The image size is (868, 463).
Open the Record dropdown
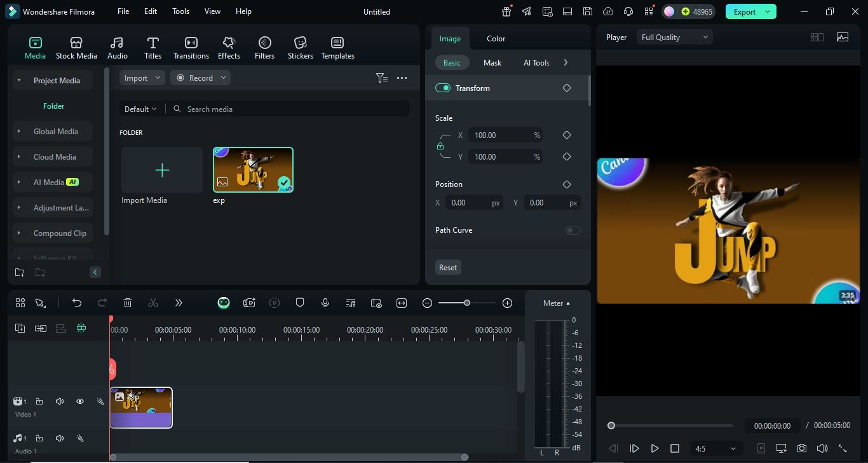tap(200, 78)
